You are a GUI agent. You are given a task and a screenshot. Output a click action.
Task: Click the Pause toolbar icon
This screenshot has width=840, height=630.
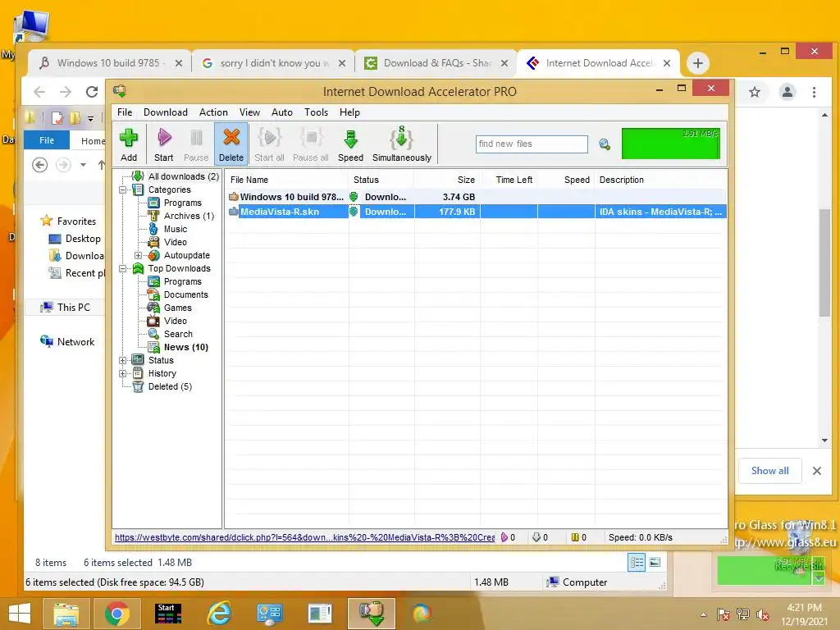click(196, 144)
